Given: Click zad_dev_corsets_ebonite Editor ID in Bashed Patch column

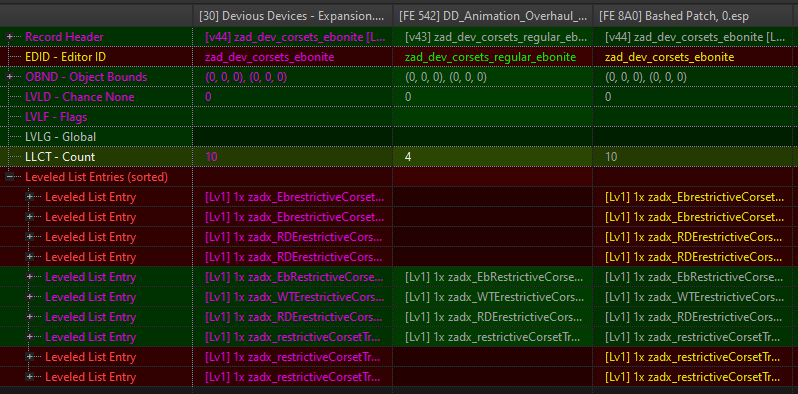Looking at the screenshot, I should (x=670, y=57).
